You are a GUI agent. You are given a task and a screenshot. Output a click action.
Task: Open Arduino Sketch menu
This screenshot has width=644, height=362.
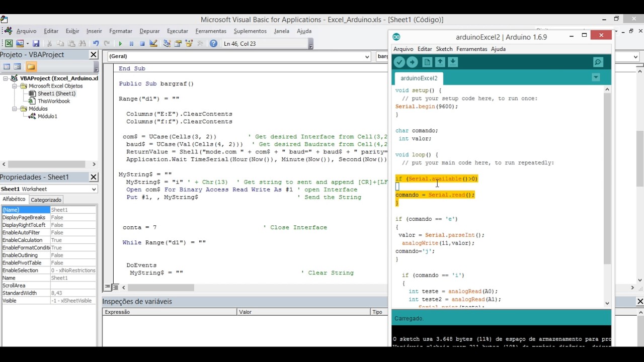point(444,49)
